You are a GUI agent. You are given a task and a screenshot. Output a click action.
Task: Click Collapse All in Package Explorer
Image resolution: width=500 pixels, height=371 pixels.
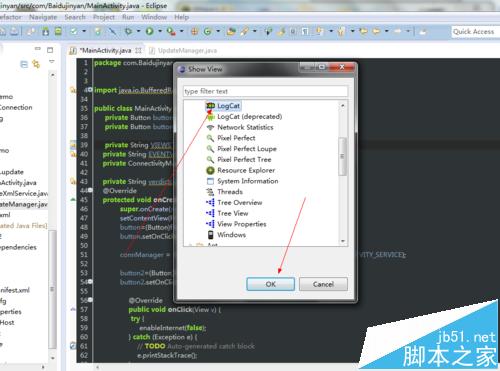pyautogui.click(x=24, y=64)
